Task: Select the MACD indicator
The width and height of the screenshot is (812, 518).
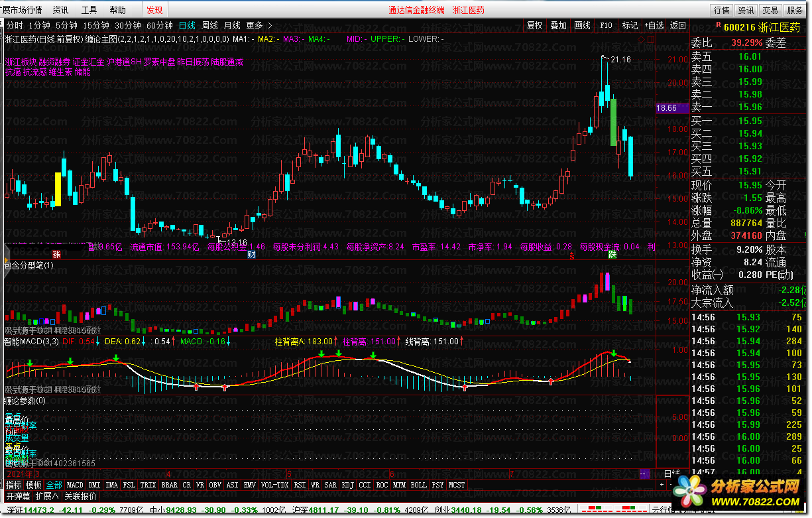Action: [x=76, y=485]
